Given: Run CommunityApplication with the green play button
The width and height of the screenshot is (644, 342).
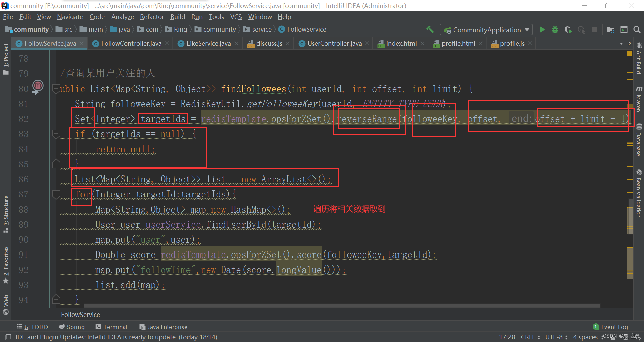Looking at the screenshot, I should [x=542, y=30].
